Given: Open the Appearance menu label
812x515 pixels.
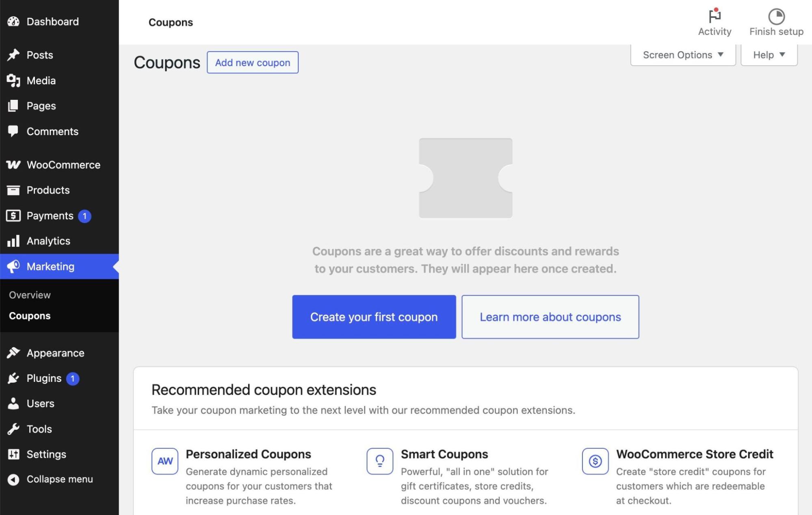Looking at the screenshot, I should point(55,353).
